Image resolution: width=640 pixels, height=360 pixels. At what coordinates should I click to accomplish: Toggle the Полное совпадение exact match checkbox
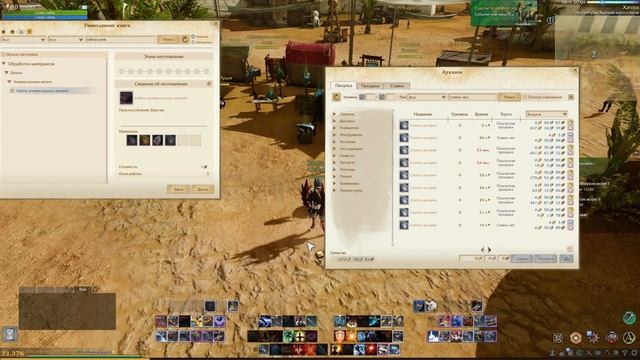tap(525, 97)
